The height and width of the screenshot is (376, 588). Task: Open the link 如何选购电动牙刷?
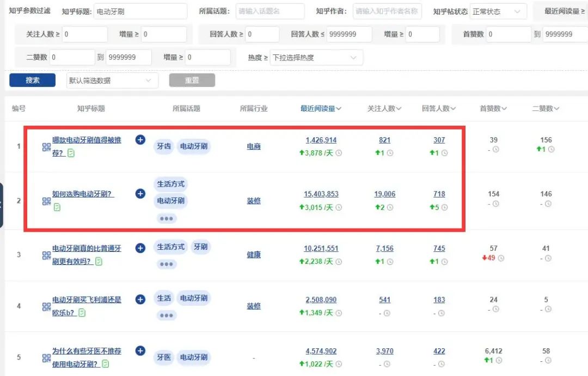coord(83,194)
